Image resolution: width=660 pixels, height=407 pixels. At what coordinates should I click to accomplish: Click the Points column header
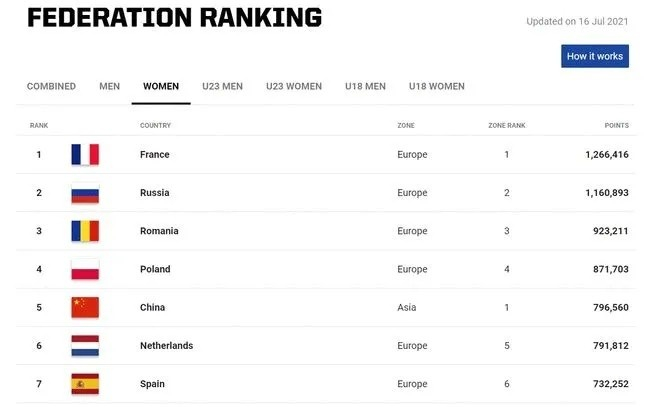pyautogui.click(x=616, y=126)
